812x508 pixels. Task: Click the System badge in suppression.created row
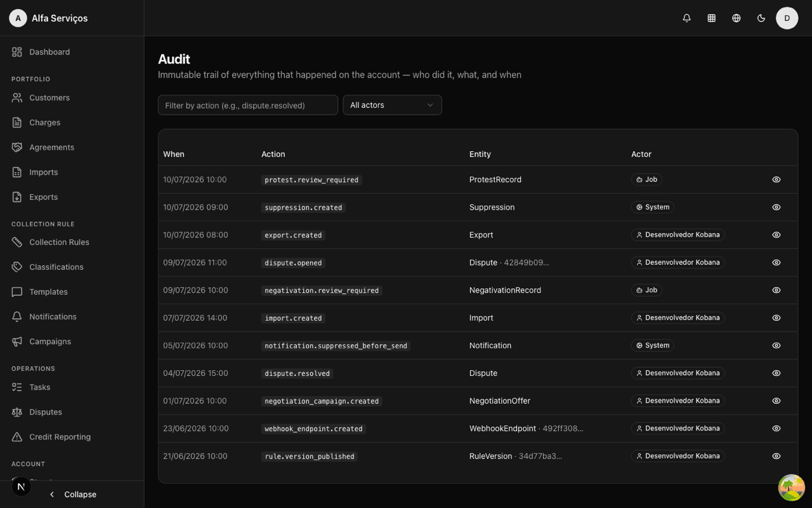(653, 207)
